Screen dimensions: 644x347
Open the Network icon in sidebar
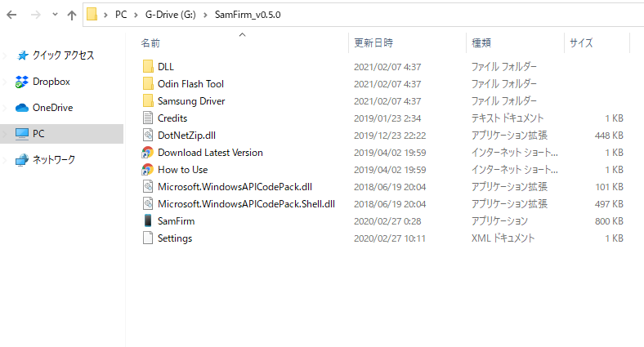point(22,159)
